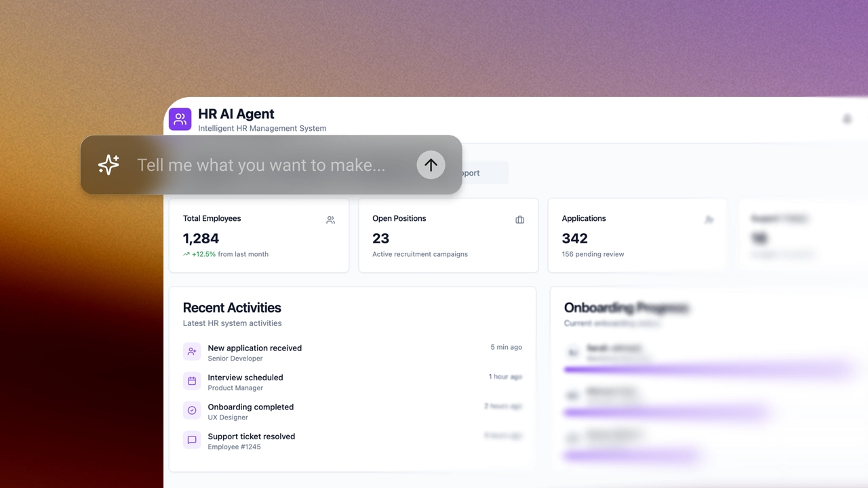Click the 'Total Employees' label
Image resolution: width=868 pixels, height=488 pixels.
pos(212,218)
